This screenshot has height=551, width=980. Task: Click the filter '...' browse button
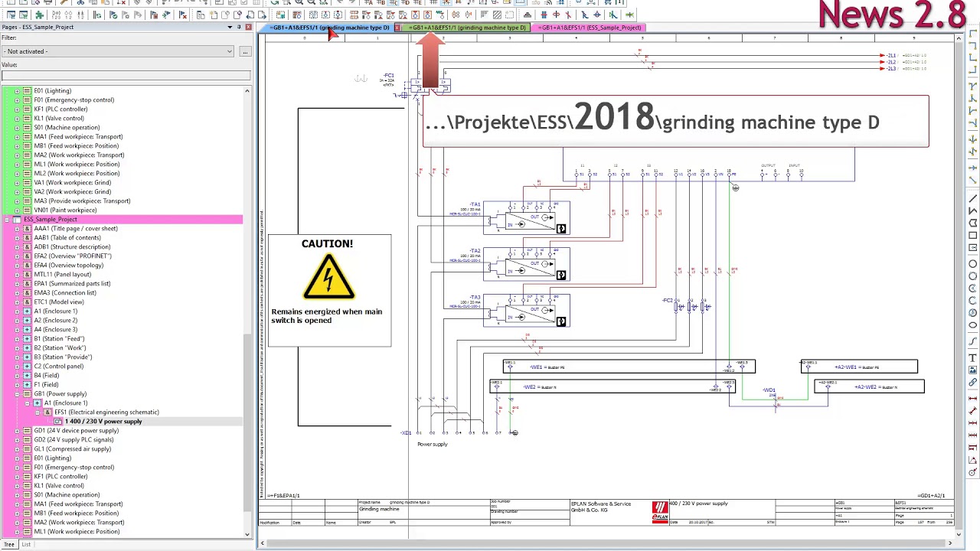tap(245, 51)
